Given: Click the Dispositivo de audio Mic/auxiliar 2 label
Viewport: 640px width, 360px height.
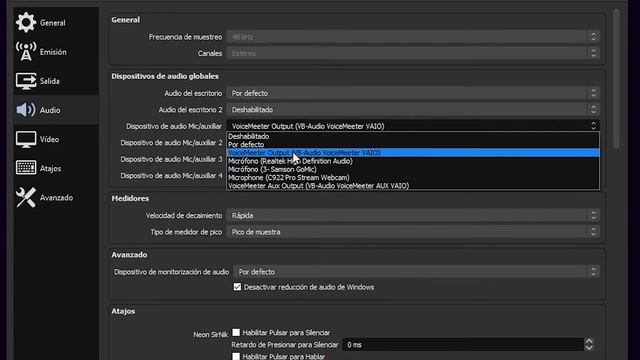Looking at the screenshot, I should [171, 142].
